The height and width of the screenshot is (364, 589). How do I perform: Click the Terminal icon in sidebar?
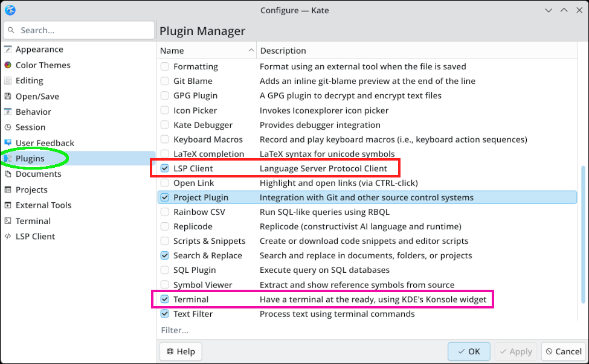7,221
